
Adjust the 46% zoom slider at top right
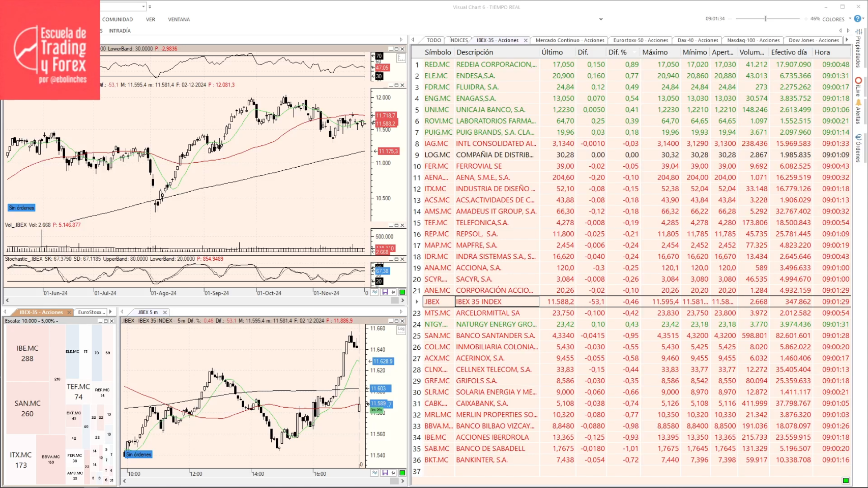pos(766,19)
